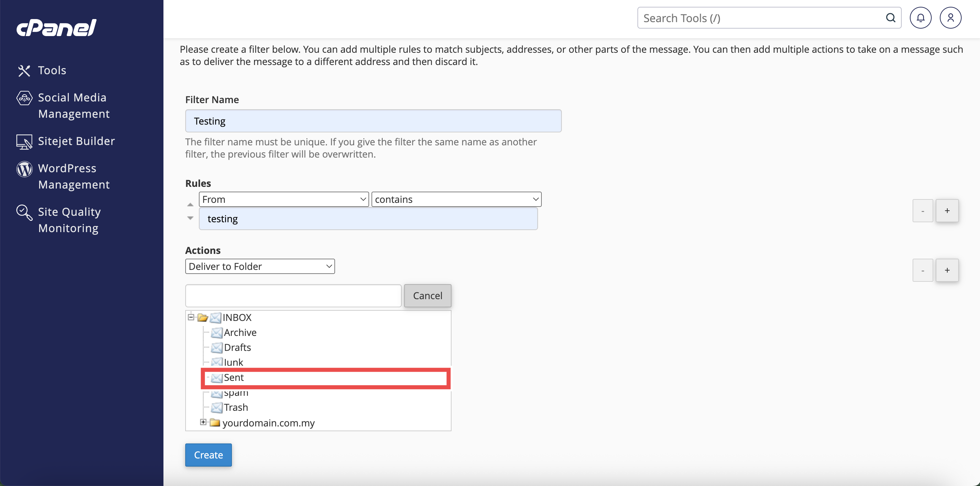
Task: Open the contains match type dropdown
Action: [456, 199]
